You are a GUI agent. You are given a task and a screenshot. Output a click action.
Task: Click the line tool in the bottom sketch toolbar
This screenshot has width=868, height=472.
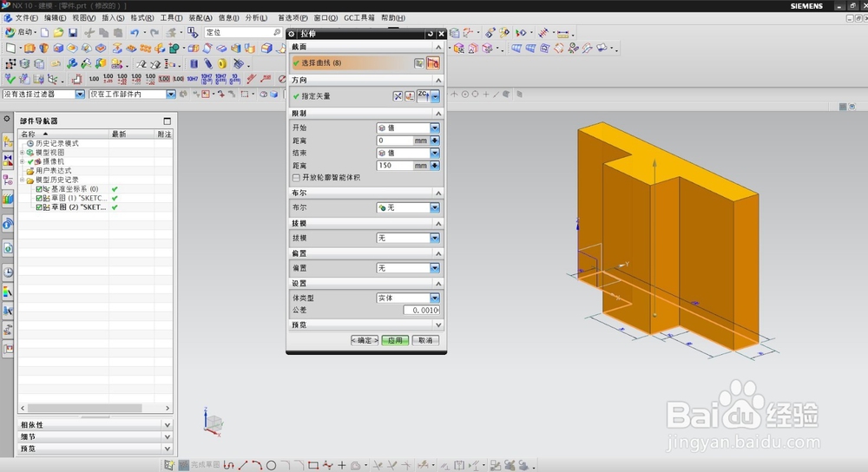pyautogui.click(x=242, y=465)
